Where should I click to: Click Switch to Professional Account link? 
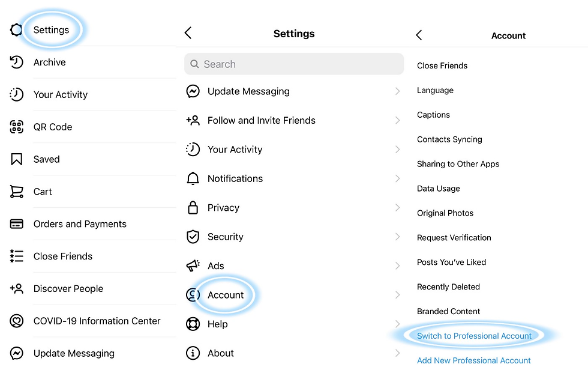point(474,336)
